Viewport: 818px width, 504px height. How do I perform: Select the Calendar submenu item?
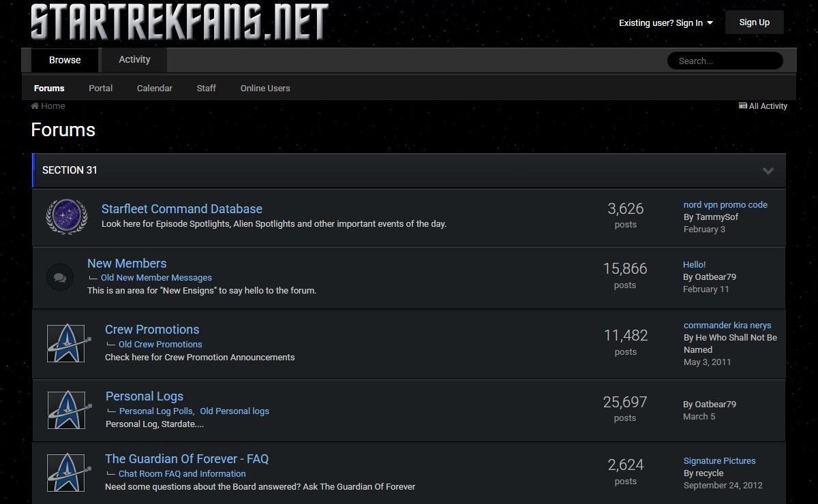click(155, 89)
